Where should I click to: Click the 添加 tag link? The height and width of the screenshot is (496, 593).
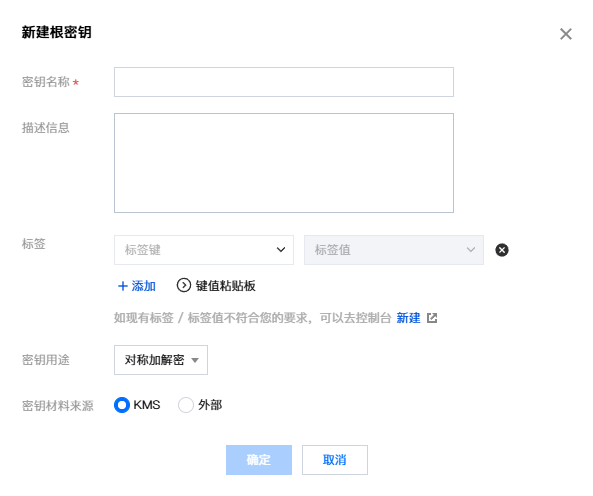coord(143,286)
